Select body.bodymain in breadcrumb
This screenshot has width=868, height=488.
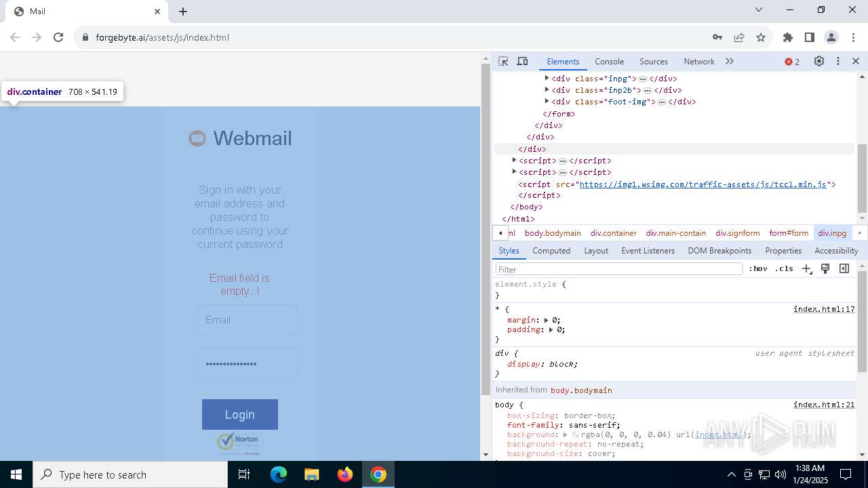[553, 233]
